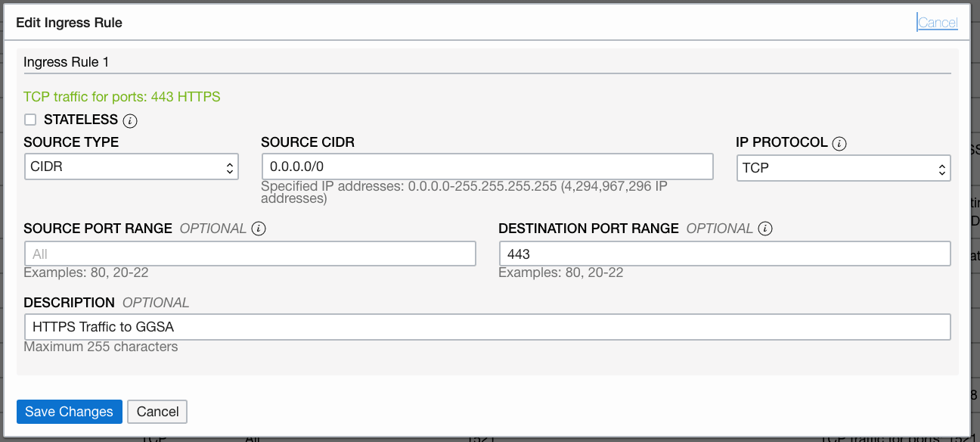Click the Source Port Range info icon
Viewport: 980px width, 442px height.
point(258,228)
